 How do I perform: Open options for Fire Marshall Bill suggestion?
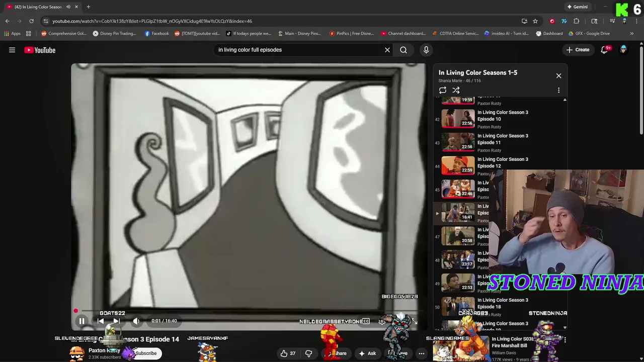(x=565, y=340)
